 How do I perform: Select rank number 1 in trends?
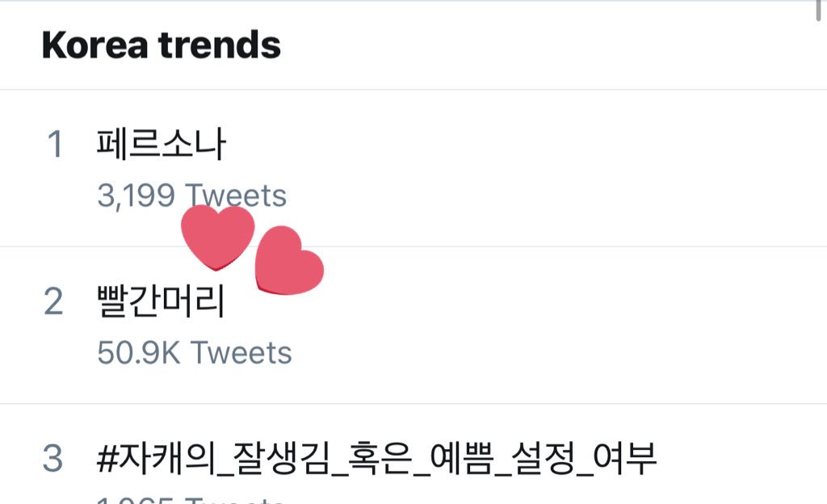(x=55, y=145)
